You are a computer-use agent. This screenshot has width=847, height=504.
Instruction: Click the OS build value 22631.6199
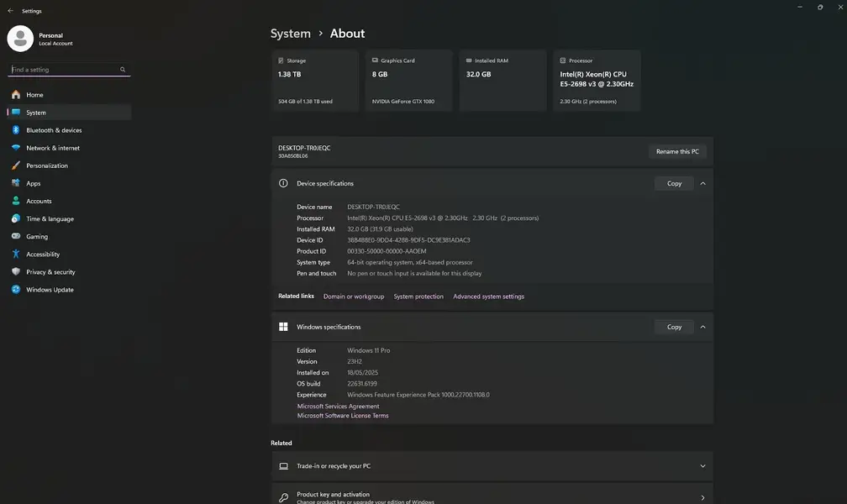[x=362, y=384]
